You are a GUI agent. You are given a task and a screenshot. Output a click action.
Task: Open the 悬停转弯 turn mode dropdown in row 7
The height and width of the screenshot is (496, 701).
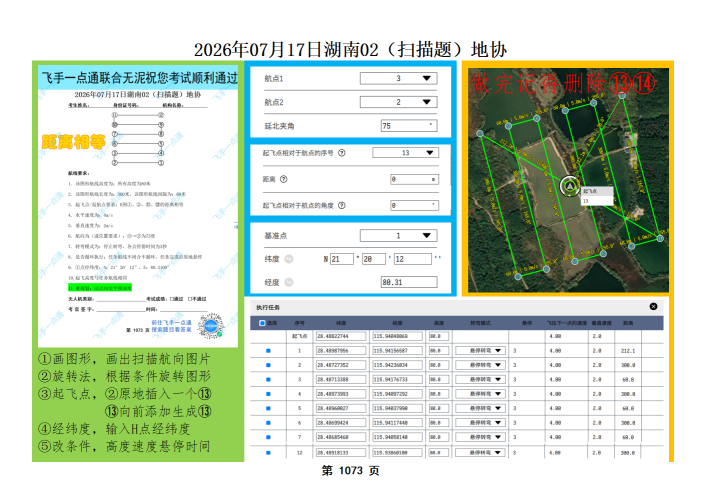[481, 437]
